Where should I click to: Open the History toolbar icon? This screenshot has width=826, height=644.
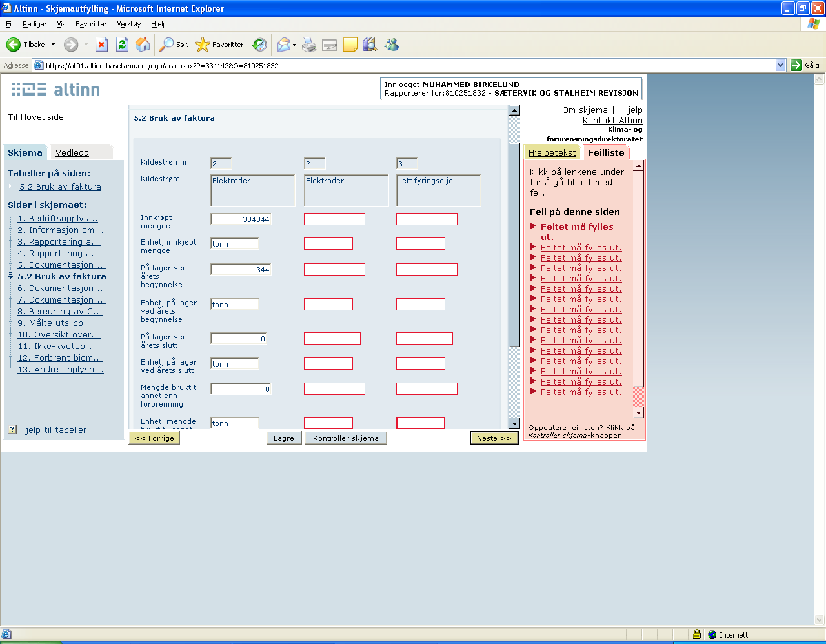(x=259, y=45)
